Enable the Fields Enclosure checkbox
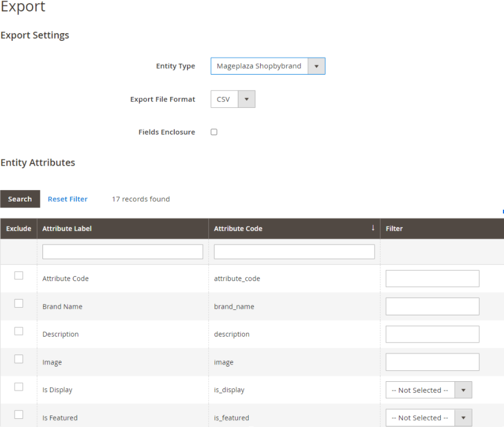Viewport: 504px width, 427px height. point(214,132)
